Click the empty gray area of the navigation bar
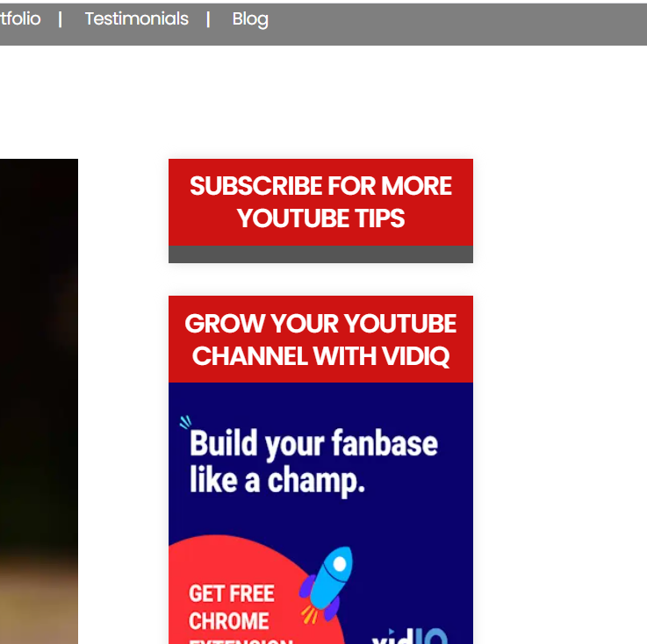Screen dimensions: 647x644 454,24
